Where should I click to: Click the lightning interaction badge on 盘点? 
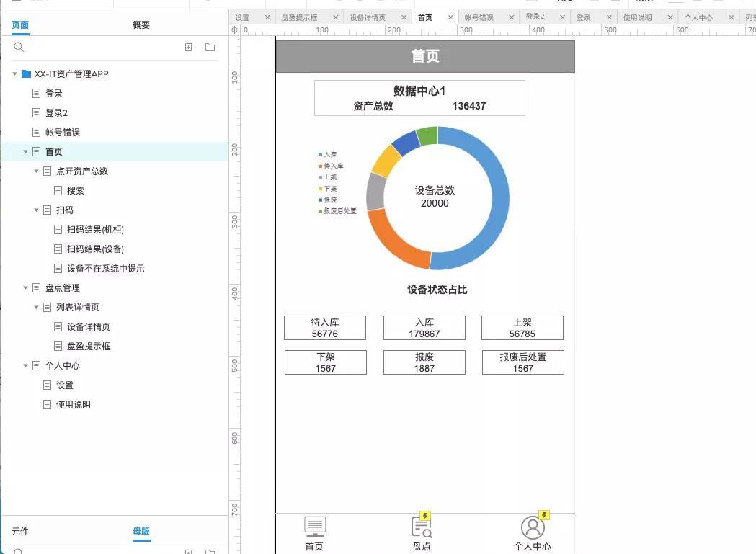(x=425, y=516)
